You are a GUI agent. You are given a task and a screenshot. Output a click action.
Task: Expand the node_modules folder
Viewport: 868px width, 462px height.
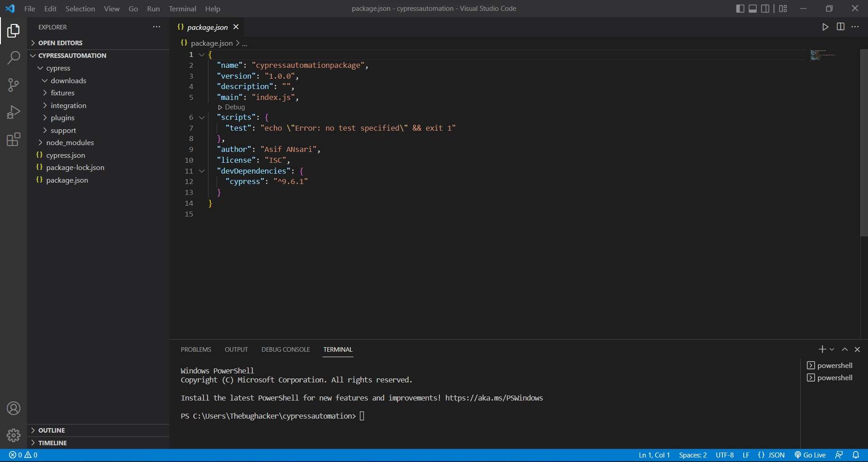[x=70, y=143]
